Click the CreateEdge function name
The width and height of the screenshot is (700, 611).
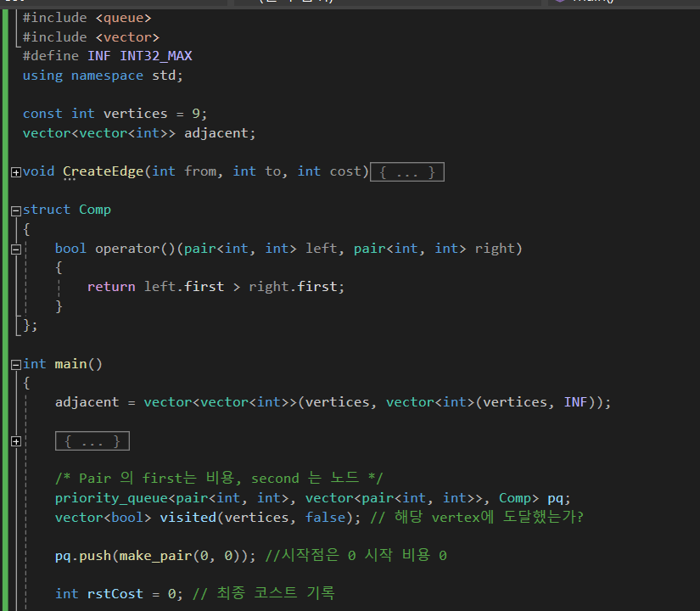[104, 171]
